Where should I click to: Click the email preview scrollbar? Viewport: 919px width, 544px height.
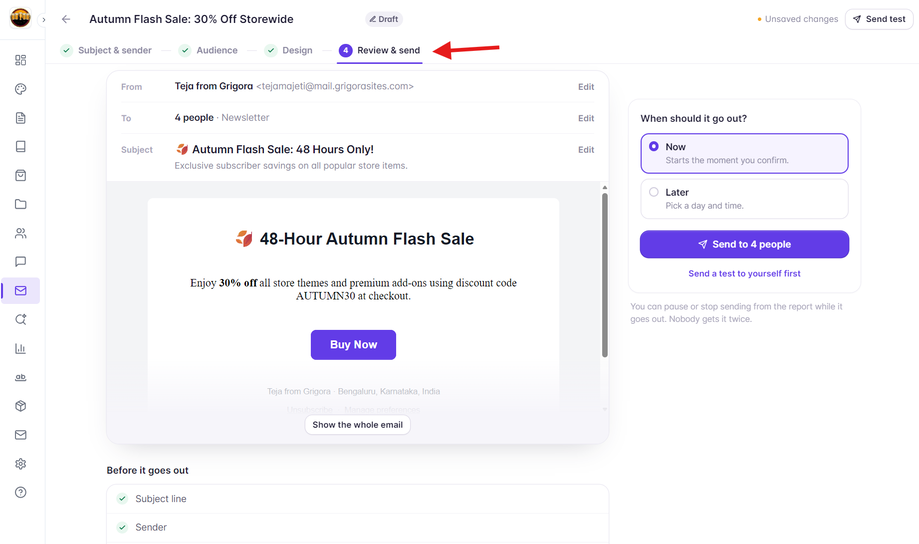tap(604, 275)
